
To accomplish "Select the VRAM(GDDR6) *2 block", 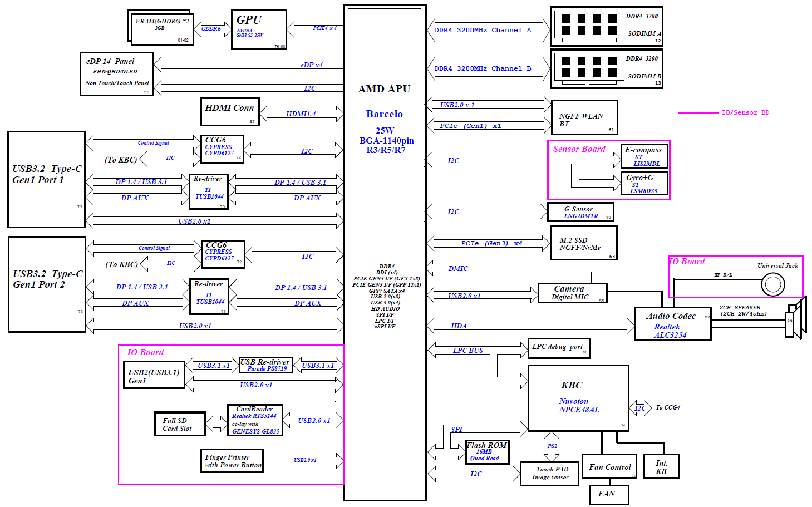I will (162, 29).
